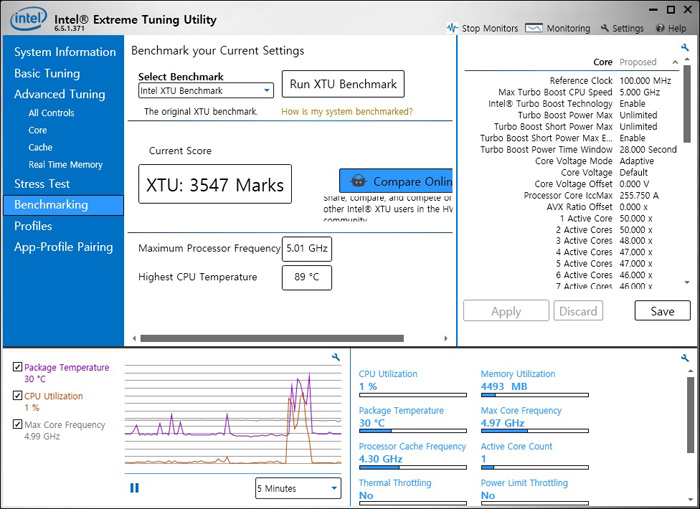
Task: Toggle CPU Utilization graph checkbox
Action: pyautogui.click(x=17, y=396)
